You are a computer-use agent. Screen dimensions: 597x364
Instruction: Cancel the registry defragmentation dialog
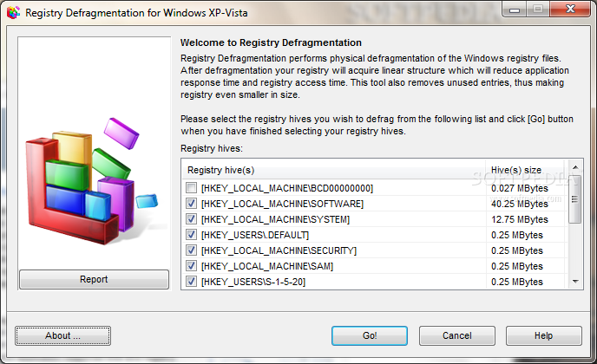tap(456, 335)
